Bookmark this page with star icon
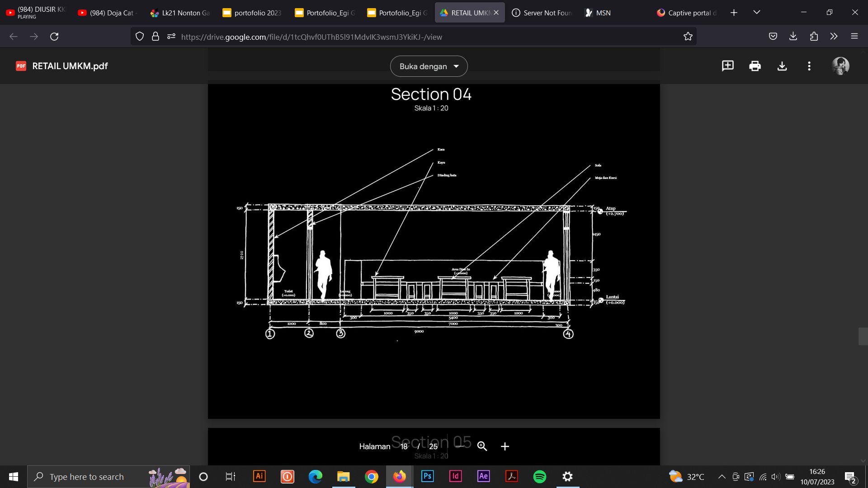Viewport: 868px width, 488px height. 688,37
